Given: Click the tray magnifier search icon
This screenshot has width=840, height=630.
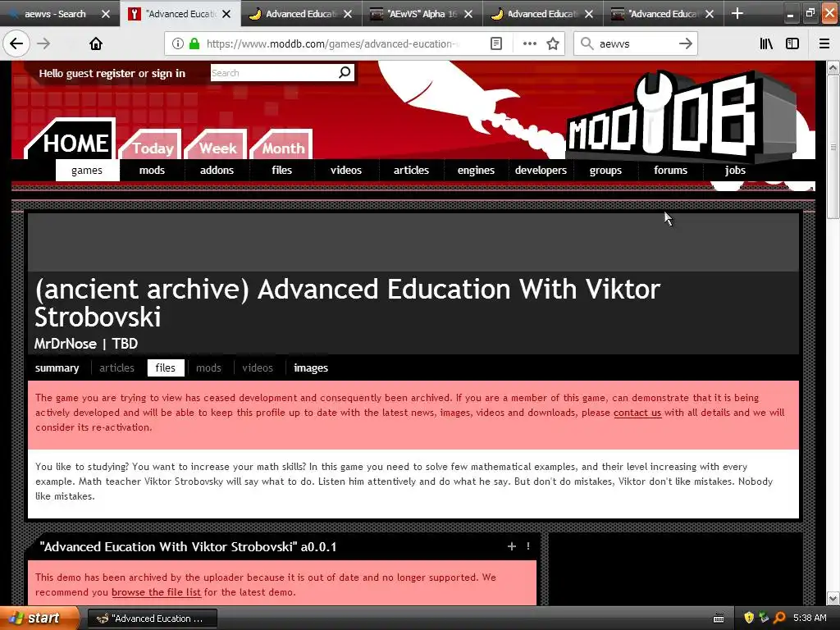Looking at the screenshot, I should click(x=779, y=618).
